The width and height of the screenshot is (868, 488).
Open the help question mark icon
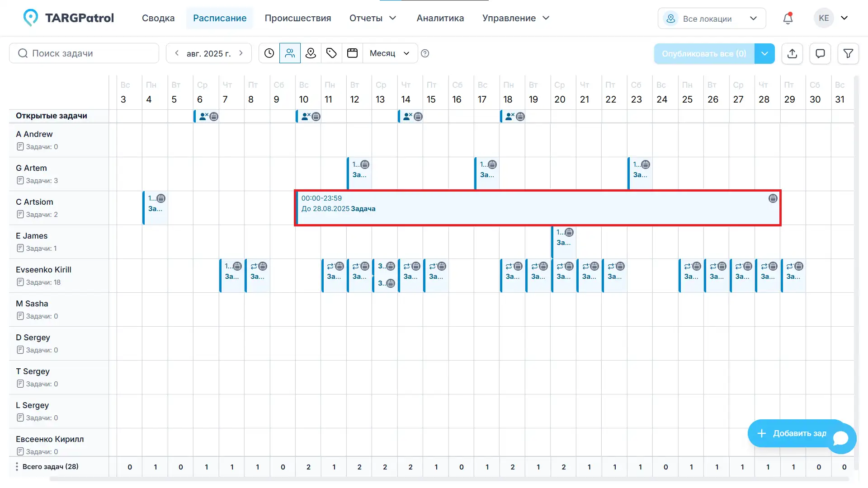point(425,53)
